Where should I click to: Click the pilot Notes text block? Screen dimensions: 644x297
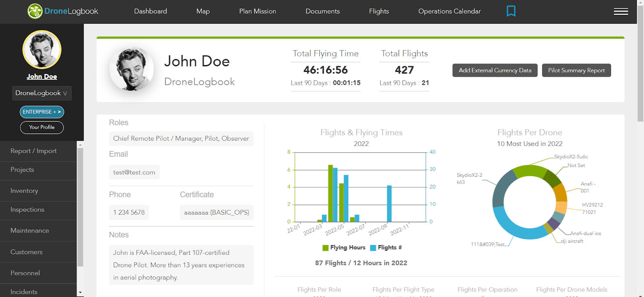click(181, 265)
